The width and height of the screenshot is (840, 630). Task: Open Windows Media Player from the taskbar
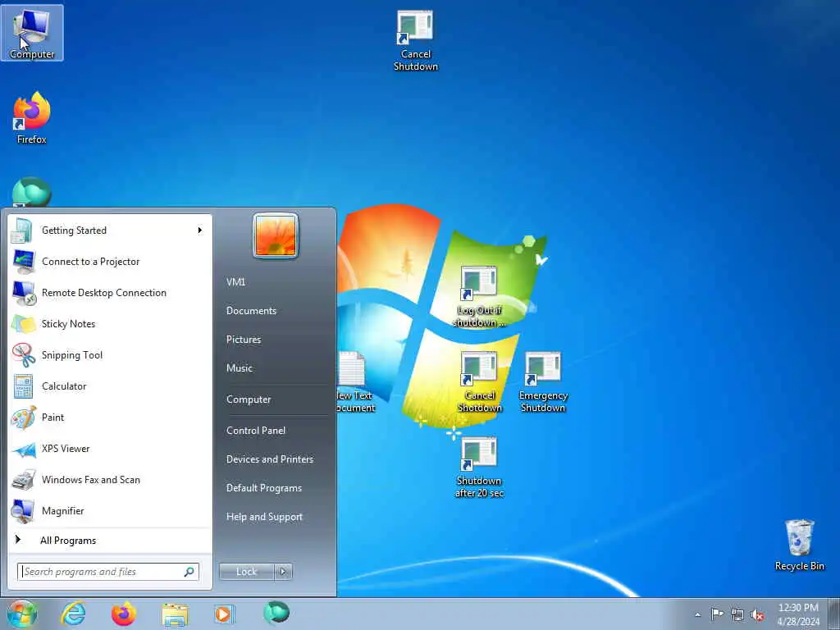click(x=223, y=614)
